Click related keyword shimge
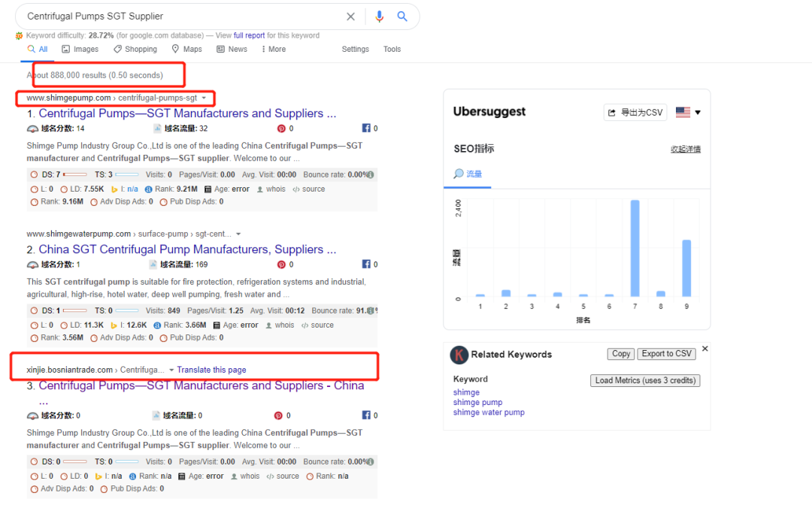This screenshot has height=508, width=812. (466, 392)
